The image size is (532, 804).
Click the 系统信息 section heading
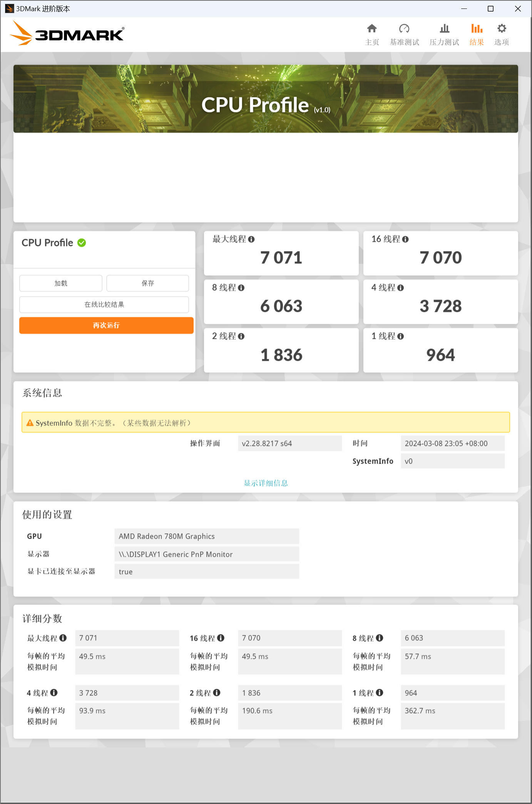tap(42, 393)
